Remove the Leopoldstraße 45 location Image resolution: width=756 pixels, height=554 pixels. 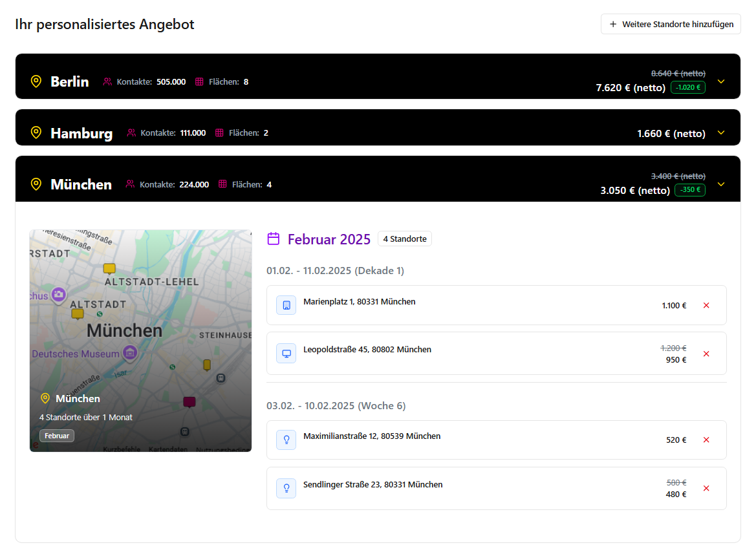coord(706,354)
